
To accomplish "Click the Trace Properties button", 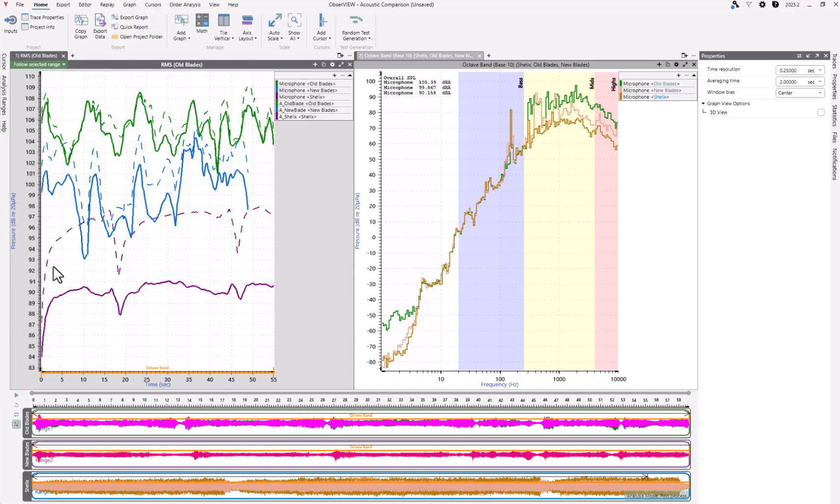I will 47,17.
